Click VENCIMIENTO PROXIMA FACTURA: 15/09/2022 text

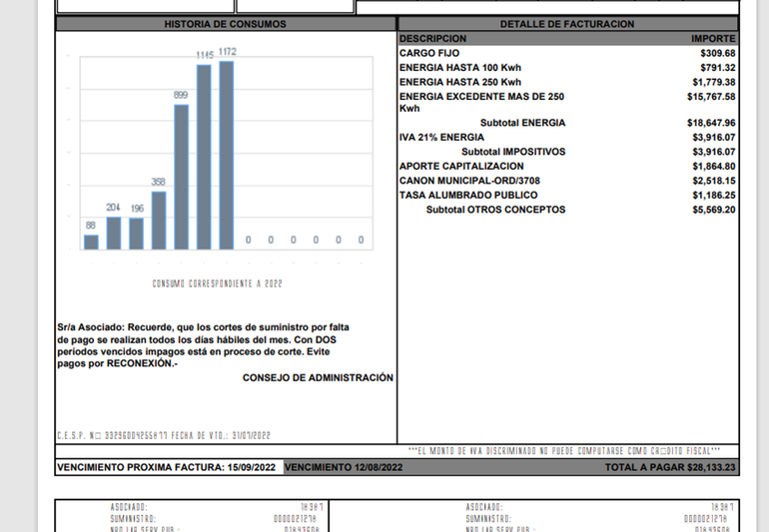tap(167, 467)
